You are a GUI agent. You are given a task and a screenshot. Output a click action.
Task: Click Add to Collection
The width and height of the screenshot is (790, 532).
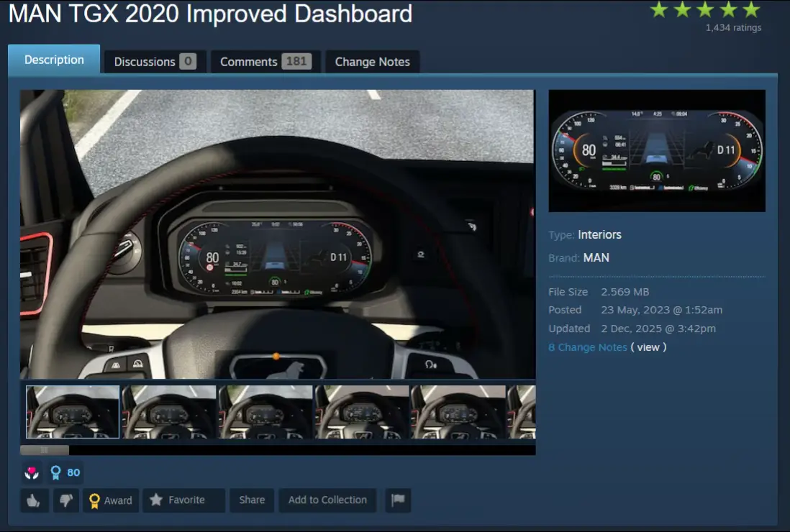327,500
